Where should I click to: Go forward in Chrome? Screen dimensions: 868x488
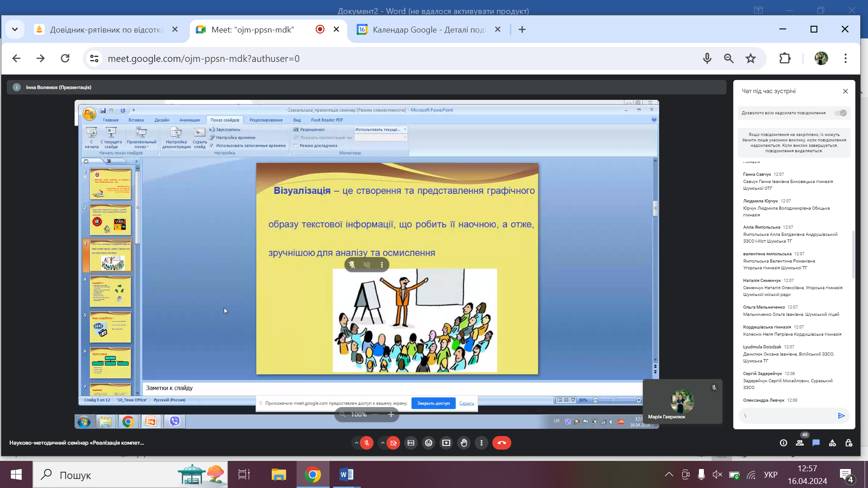point(41,58)
